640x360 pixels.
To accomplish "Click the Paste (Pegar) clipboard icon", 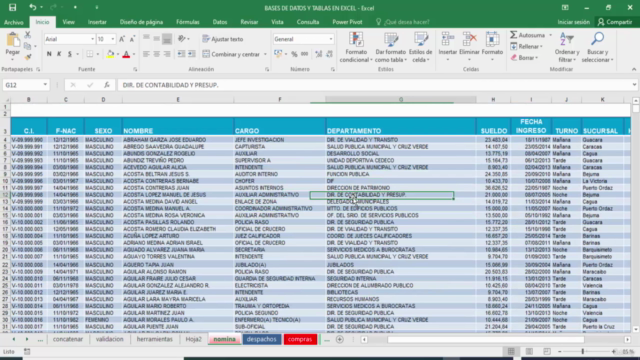I will tap(13, 40).
